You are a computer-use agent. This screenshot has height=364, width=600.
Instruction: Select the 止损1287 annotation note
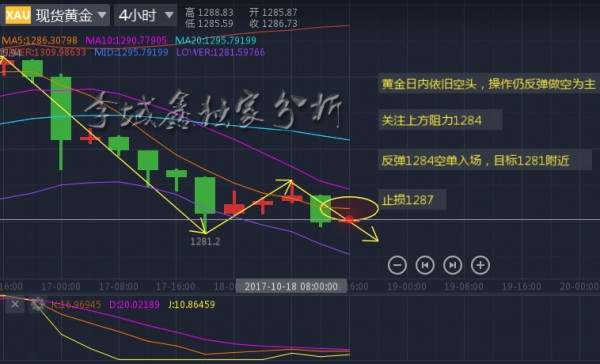412,199
